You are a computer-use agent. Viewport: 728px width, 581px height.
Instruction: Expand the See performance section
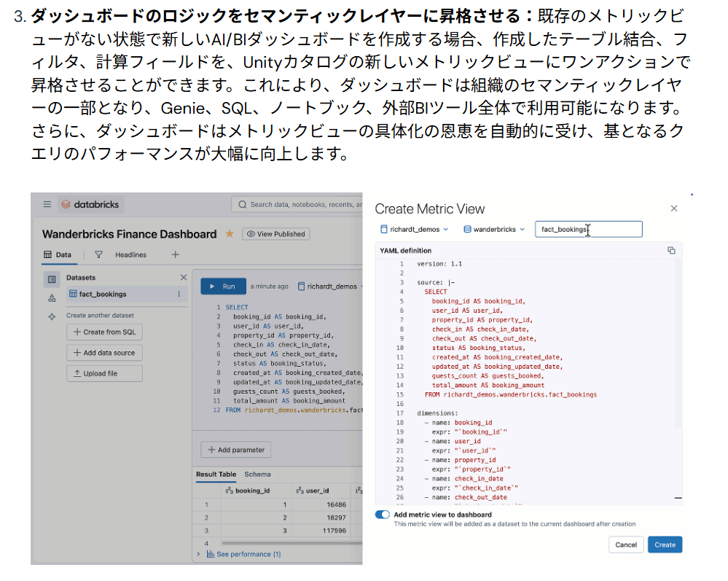coord(198,554)
